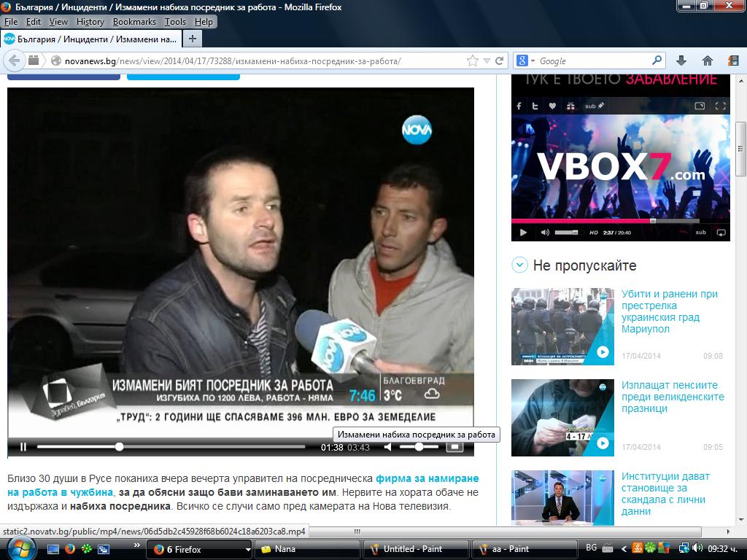Open the Firefox downloads arrow icon

681,61
